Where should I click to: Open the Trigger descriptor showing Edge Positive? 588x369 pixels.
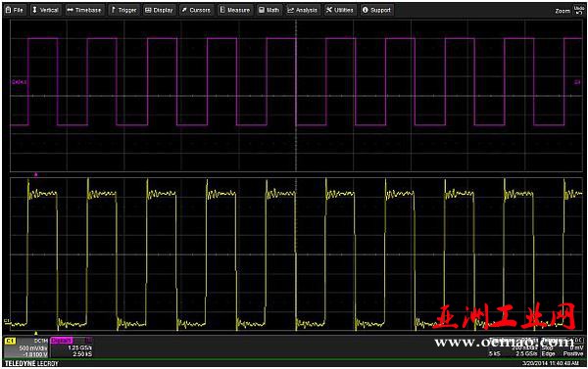click(563, 346)
